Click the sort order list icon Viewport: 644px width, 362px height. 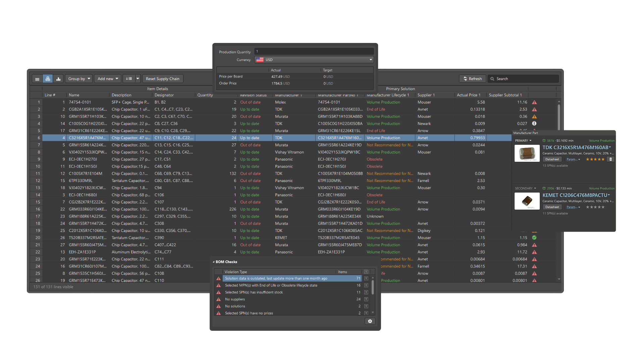click(x=129, y=79)
